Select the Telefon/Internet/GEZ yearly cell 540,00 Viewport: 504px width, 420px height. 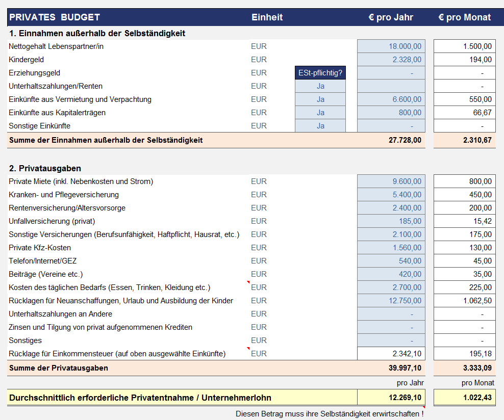pos(391,261)
